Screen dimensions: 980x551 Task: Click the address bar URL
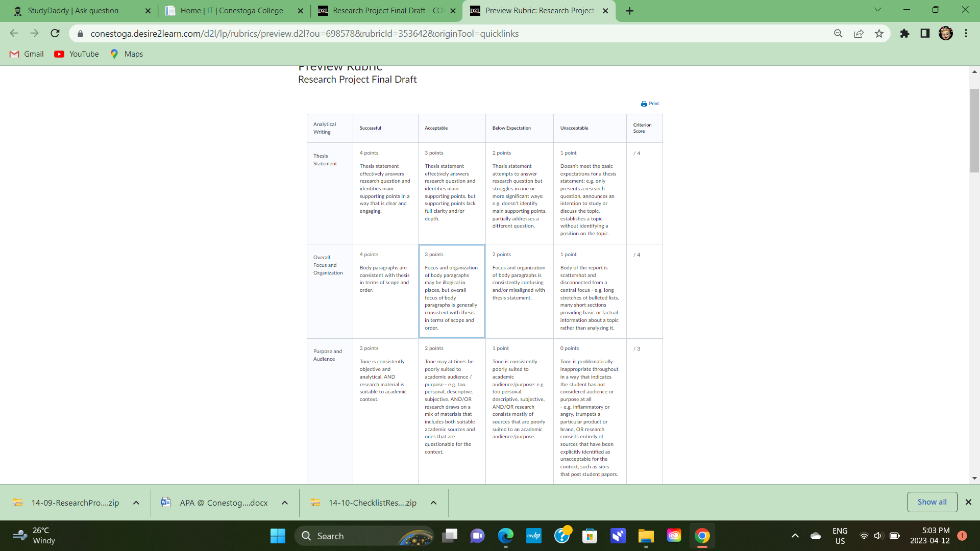(x=304, y=34)
